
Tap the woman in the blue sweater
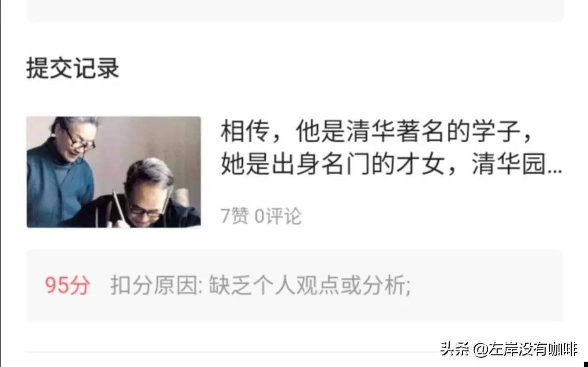(62, 172)
